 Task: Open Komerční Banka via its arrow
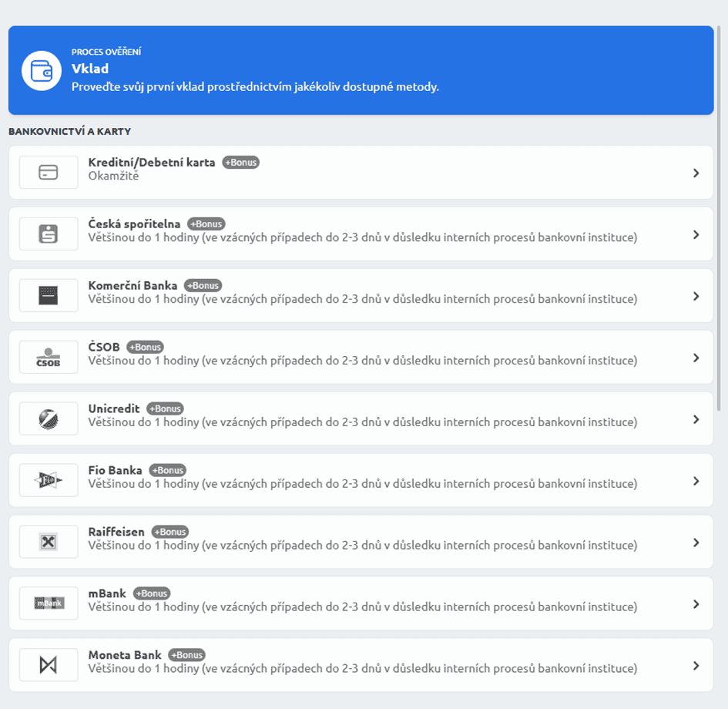click(696, 296)
